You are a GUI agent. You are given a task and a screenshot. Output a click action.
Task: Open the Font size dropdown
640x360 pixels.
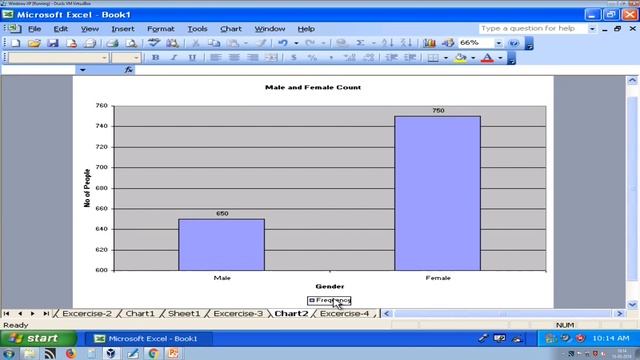pyautogui.click(x=136, y=58)
